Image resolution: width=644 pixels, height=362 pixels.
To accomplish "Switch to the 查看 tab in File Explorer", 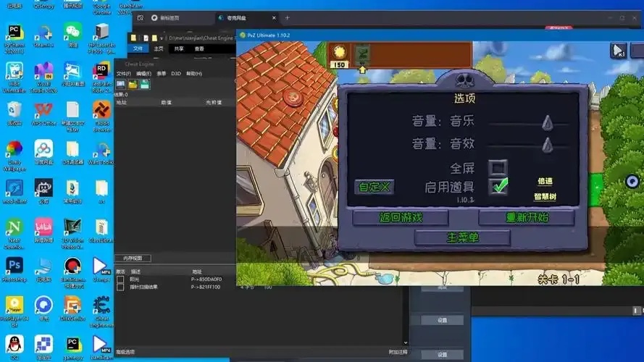I will pyautogui.click(x=199, y=49).
